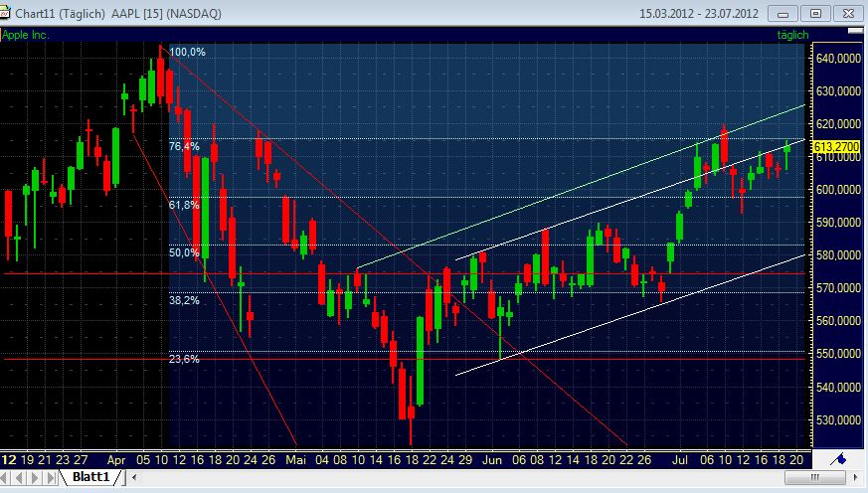Screen dimensions: 868x493
Task: Click the 'Apr' month label on date axis
Action: point(116,460)
